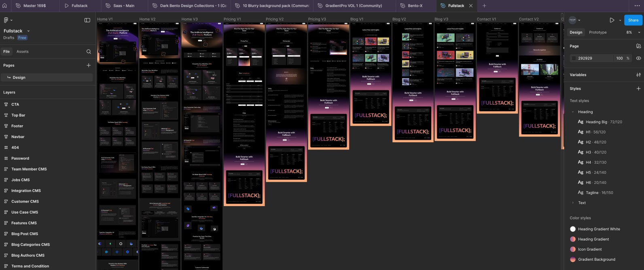The image size is (644, 270).
Task: Close the active Fullstack tab
Action: (470, 6)
